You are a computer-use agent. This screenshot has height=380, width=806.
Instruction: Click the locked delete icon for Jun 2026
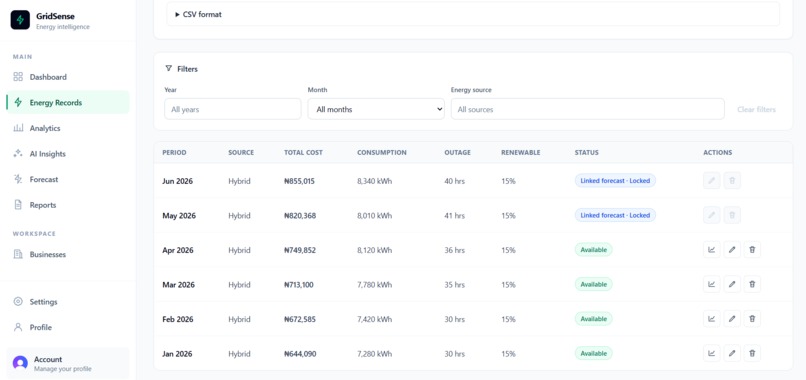click(732, 181)
